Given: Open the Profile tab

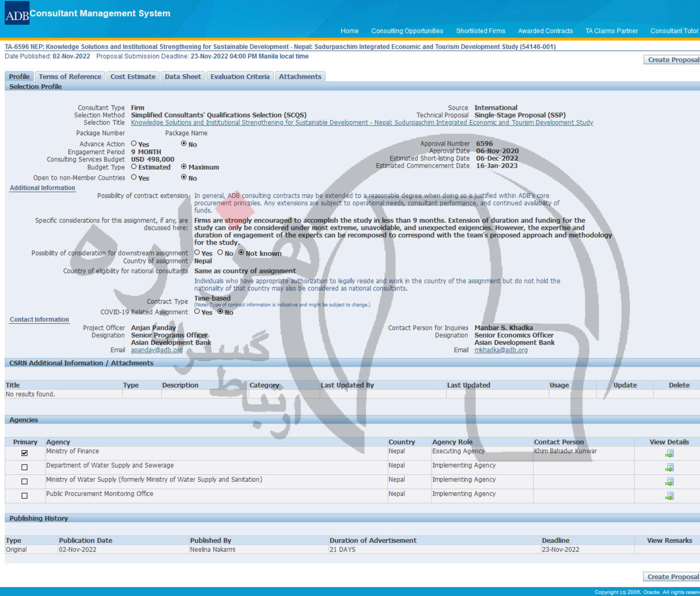Looking at the screenshot, I should click(x=19, y=76).
